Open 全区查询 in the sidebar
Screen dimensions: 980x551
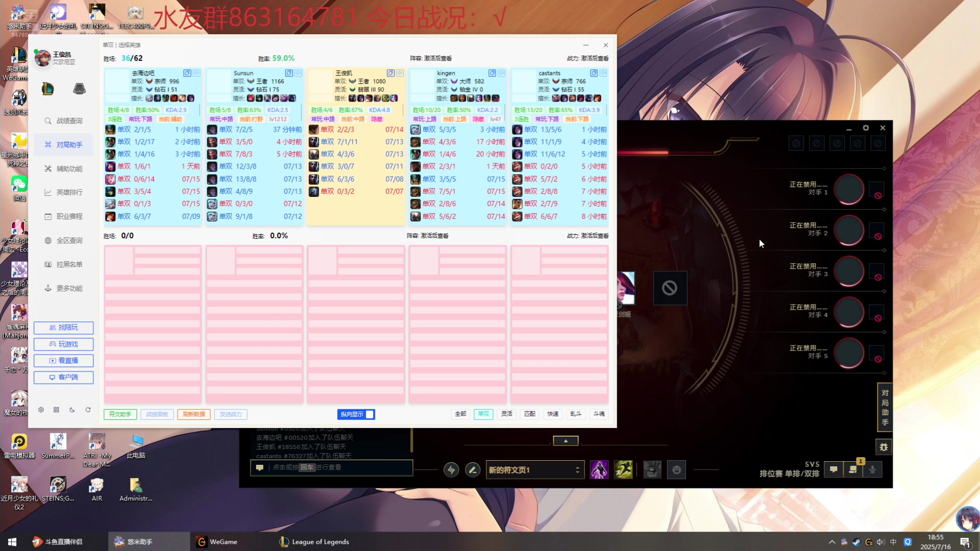click(x=64, y=240)
